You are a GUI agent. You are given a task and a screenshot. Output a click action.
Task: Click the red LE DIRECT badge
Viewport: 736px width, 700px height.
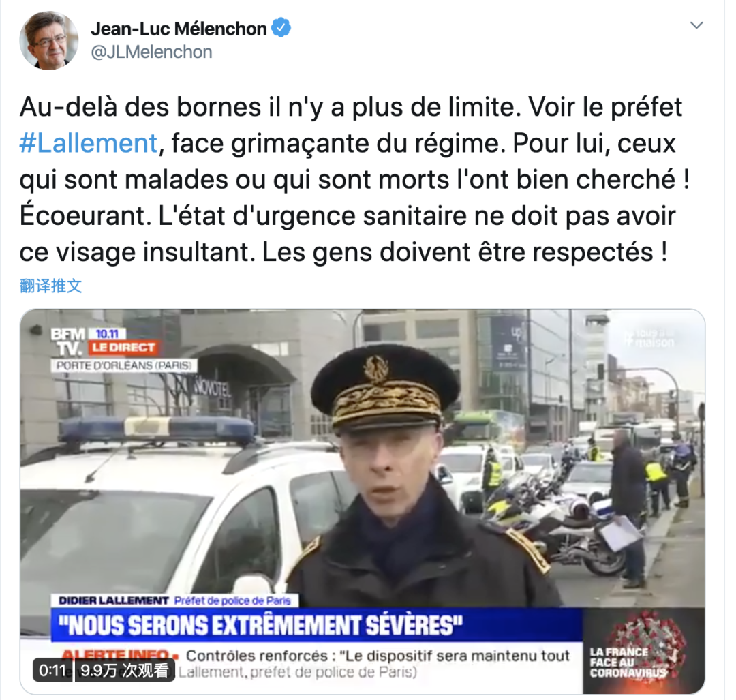click(123, 348)
